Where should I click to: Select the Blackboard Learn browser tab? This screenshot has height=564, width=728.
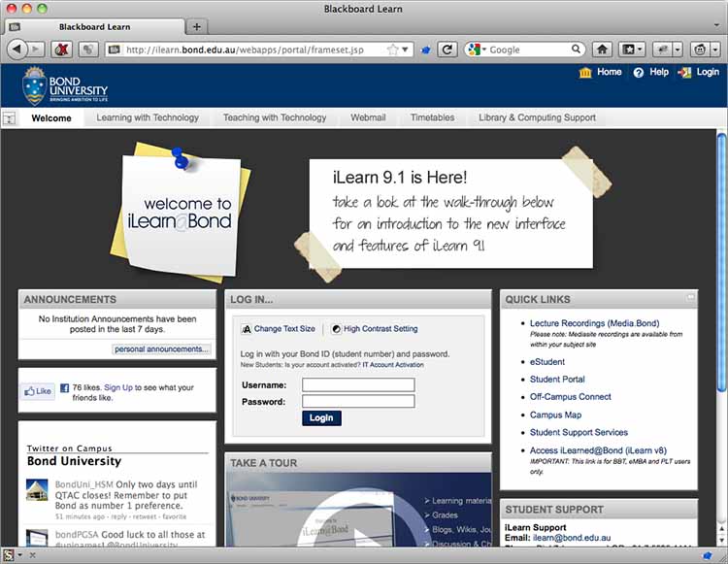tap(95, 27)
